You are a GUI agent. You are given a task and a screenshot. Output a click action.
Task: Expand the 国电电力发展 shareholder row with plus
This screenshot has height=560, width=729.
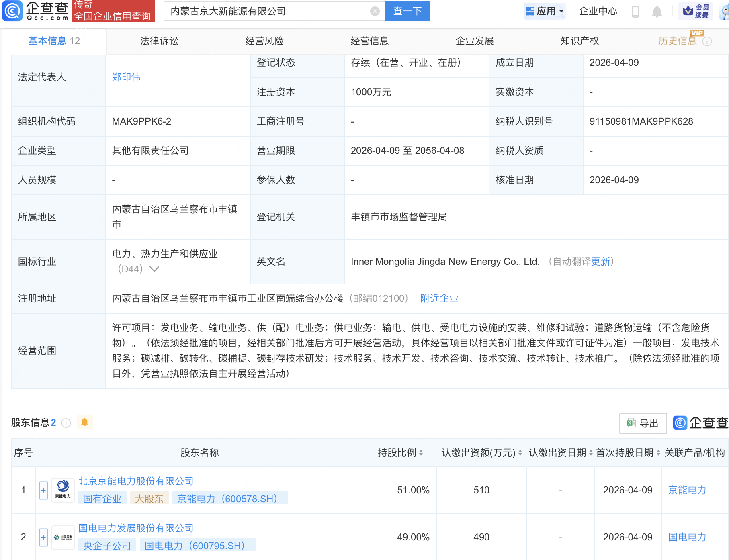pyautogui.click(x=43, y=537)
